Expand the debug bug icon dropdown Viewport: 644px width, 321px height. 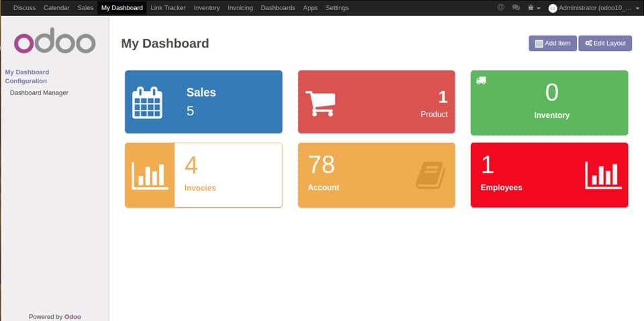[534, 8]
